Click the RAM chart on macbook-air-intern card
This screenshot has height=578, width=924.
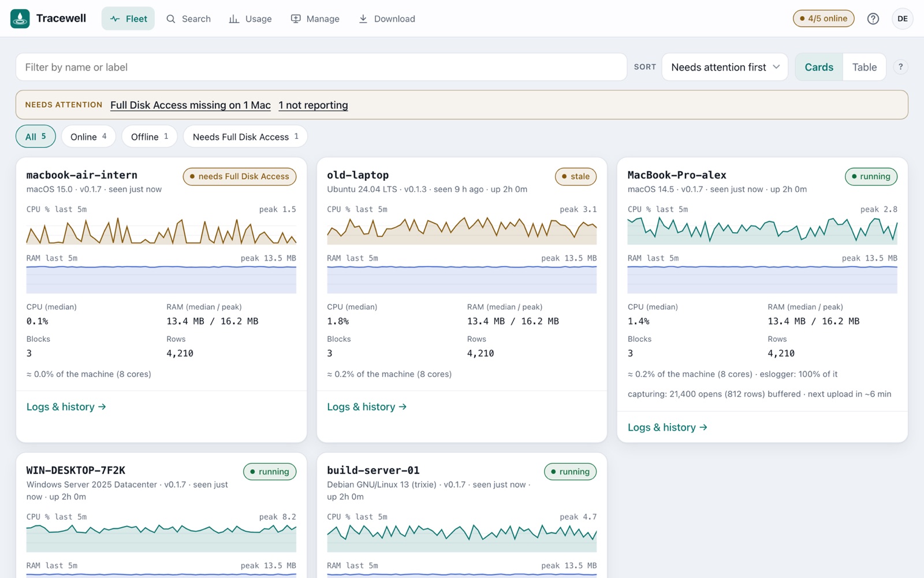tap(161, 279)
